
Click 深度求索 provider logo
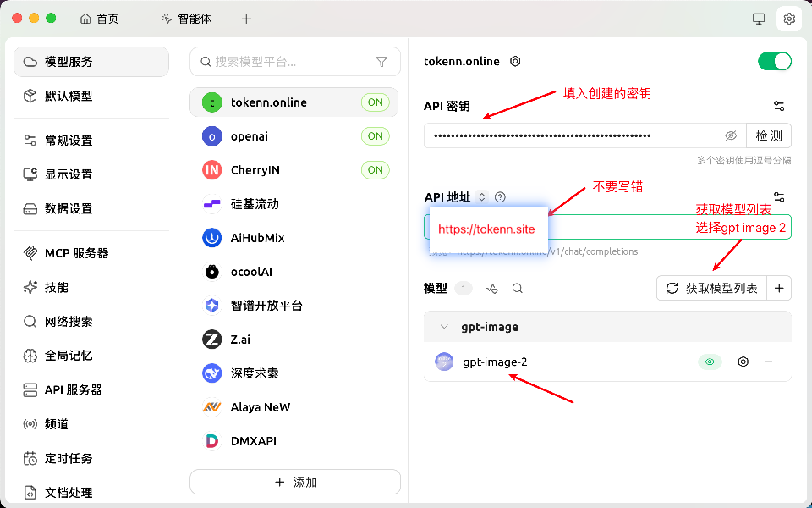point(211,373)
